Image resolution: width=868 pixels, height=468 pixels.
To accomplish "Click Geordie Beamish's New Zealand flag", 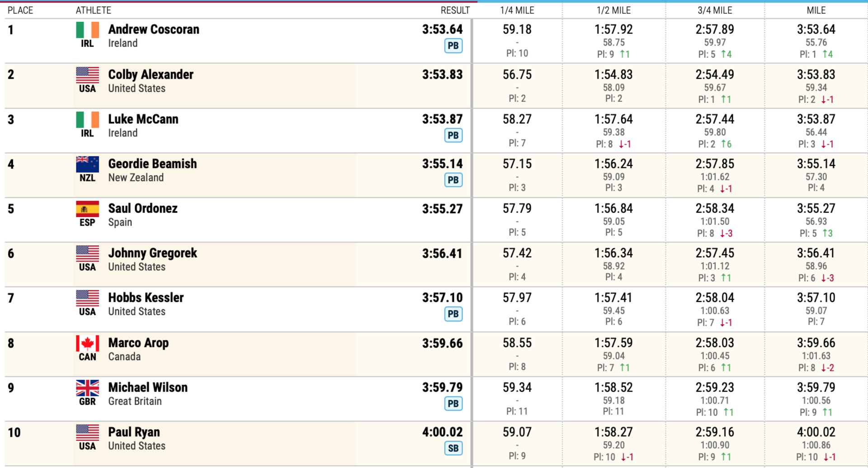I will point(87,164).
